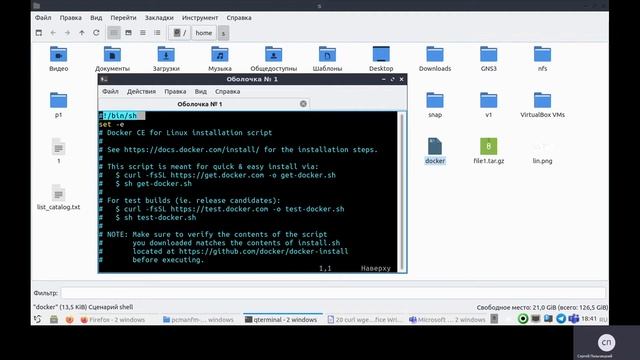Select the snap folder
Viewport: 640px width, 360px height.
pos(435,105)
